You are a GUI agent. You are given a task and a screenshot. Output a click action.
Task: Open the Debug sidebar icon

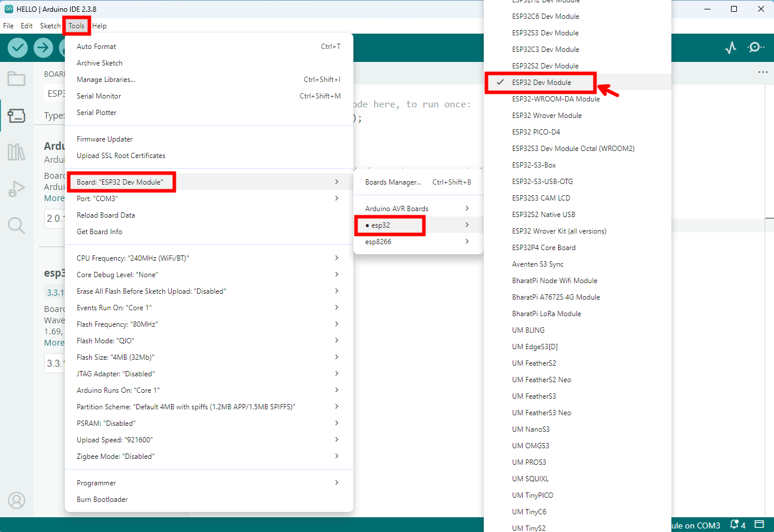click(17, 189)
